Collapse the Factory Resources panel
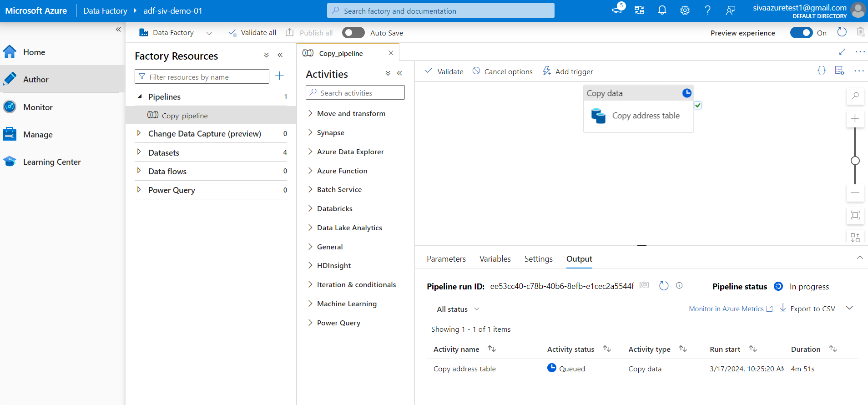The height and width of the screenshot is (405, 868). point(280,55)
